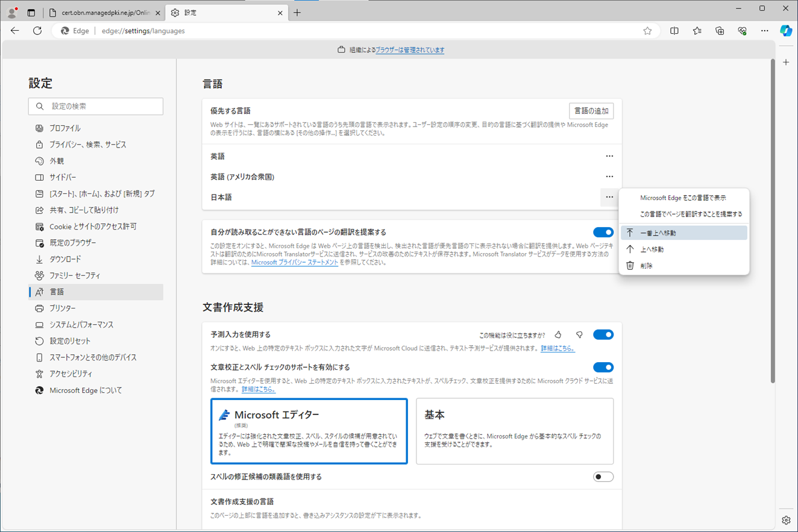This screenshot has height=532, width=798.
Task: Click the 設定の検索 search field
Action: tap(96, 107)
